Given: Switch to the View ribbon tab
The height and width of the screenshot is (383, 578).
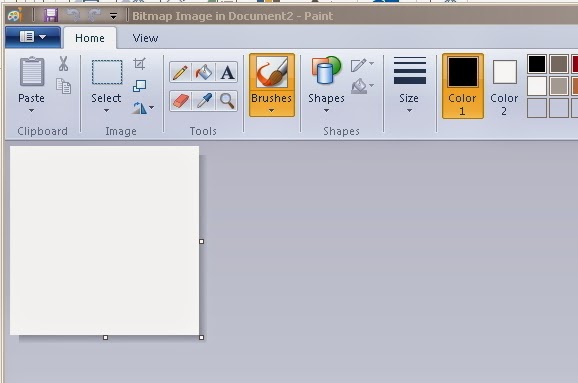Looking at the screenshot, I should point(145,38).
